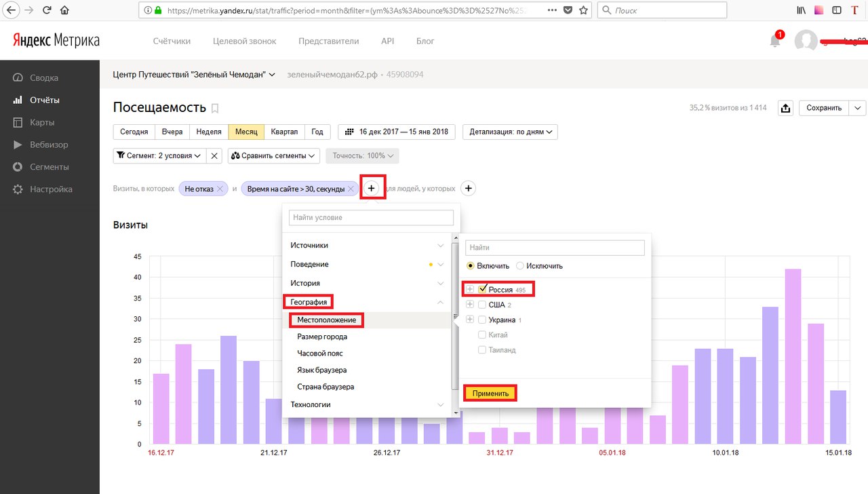Clear the segment with X button
868x494 pixels.
[x=214, y=155]
